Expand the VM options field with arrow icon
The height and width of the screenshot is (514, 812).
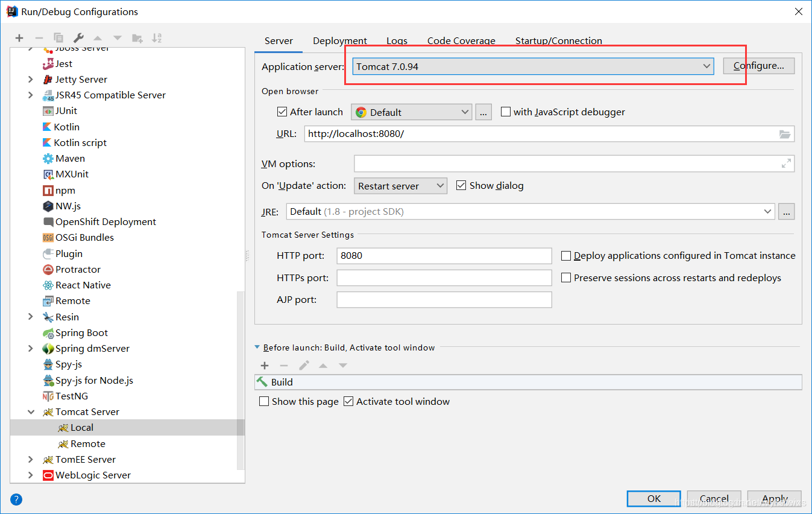click(786, 163)
